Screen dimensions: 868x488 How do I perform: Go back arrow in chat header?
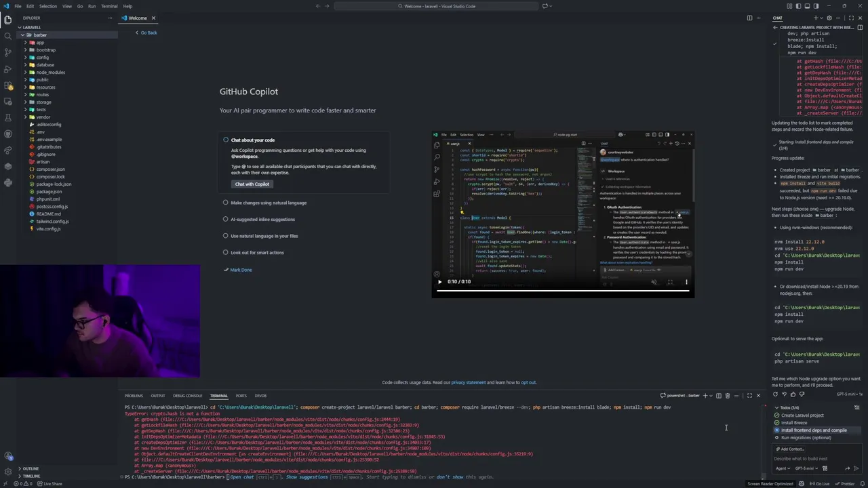775,27
